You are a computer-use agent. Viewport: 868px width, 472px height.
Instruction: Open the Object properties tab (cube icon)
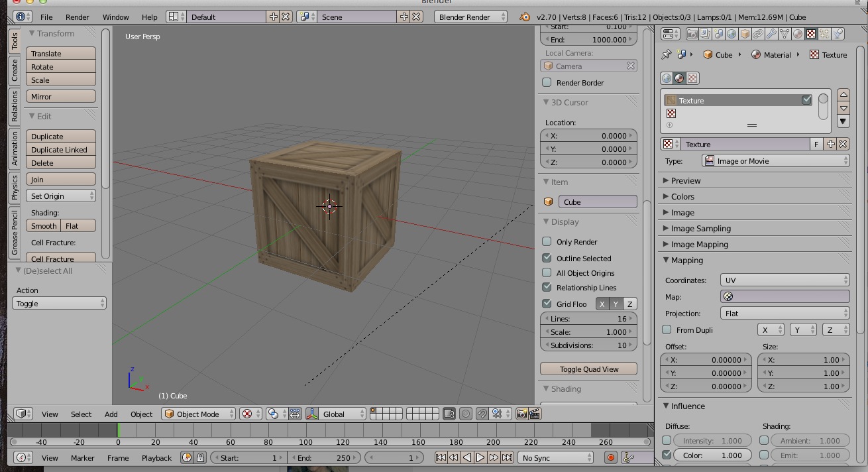[x=745, y=34]
